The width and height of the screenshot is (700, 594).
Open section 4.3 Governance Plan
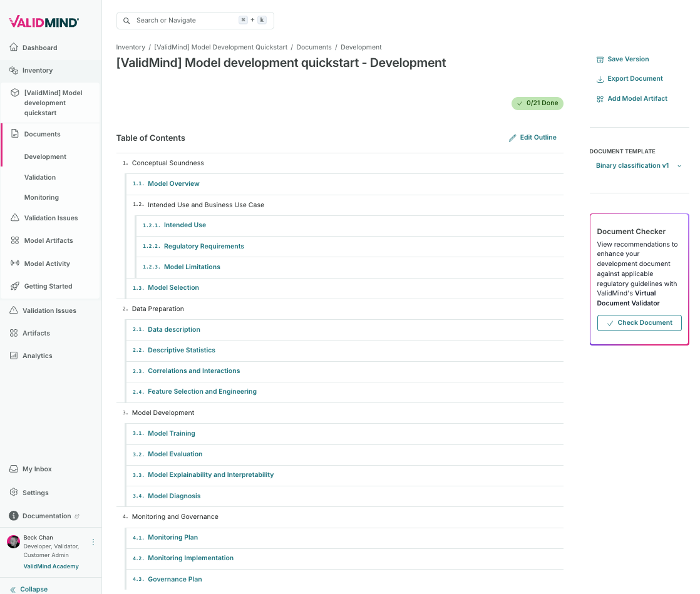coord(175,579)
